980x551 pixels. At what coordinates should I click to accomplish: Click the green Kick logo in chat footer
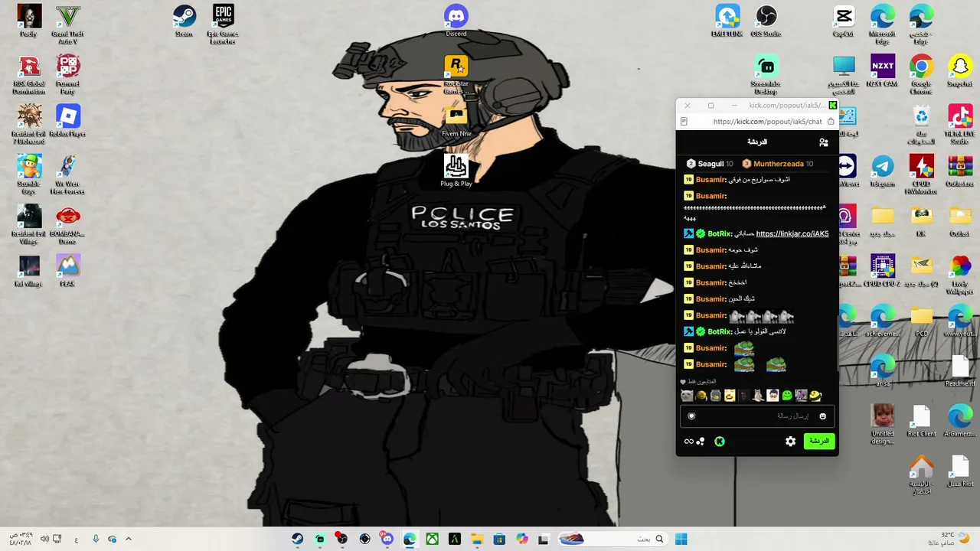click(720, 442)
